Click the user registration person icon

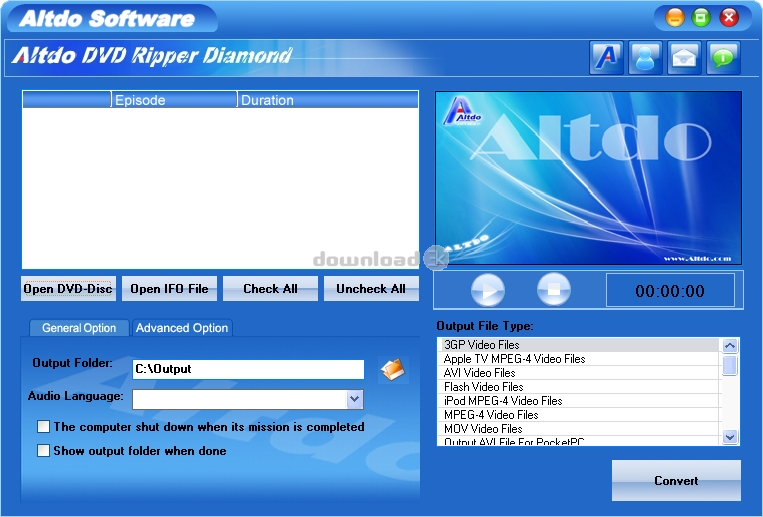pos(645,58)
